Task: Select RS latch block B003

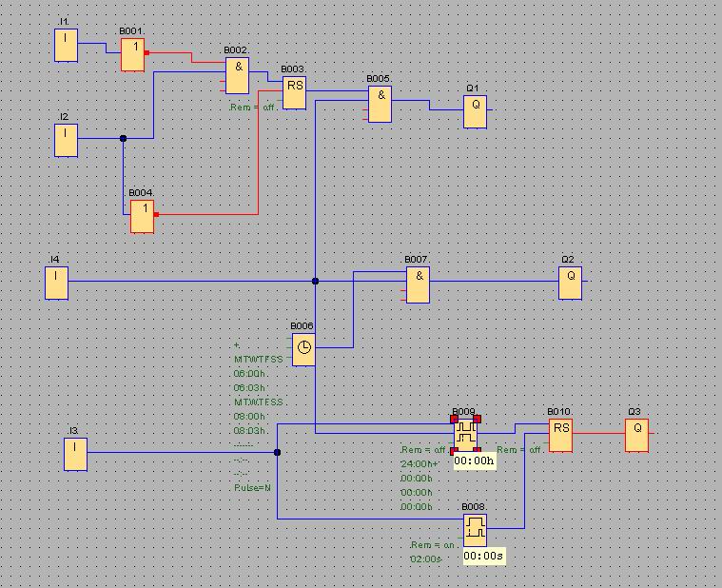Action: click(294, 93)
